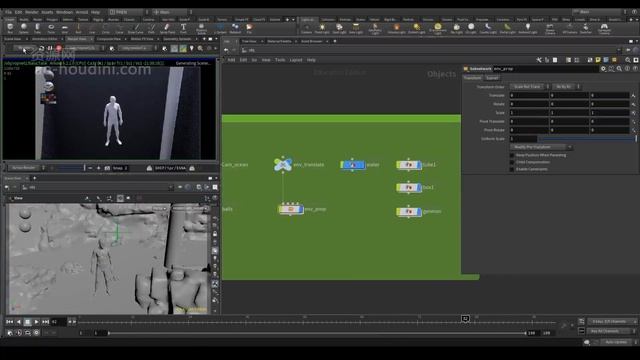Viewport: 640px width, 360px height.
Task: Click the Uniform Scale slider
Action: tap(587, 139)
